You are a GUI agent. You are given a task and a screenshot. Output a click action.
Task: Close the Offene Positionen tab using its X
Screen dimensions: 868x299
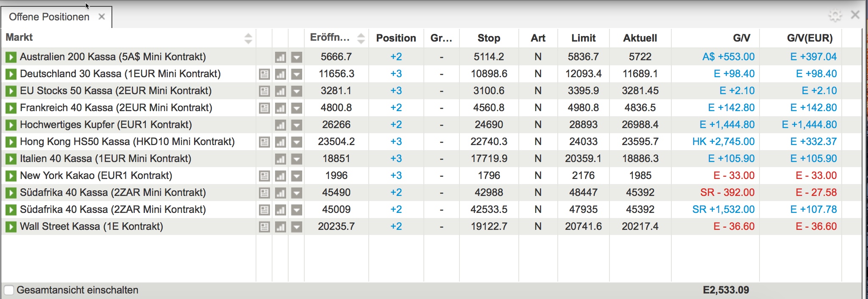tap(102, 17)
